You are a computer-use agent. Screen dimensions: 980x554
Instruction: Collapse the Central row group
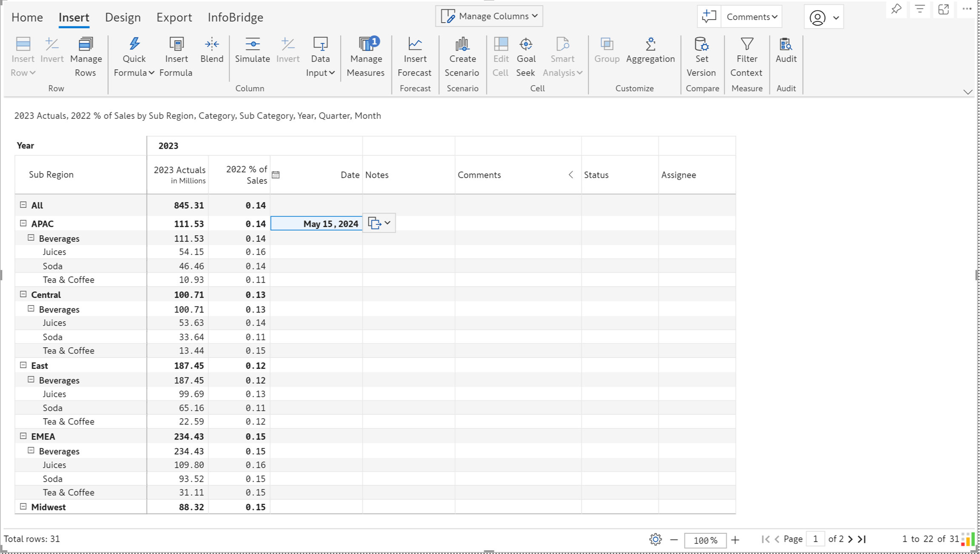23,294
